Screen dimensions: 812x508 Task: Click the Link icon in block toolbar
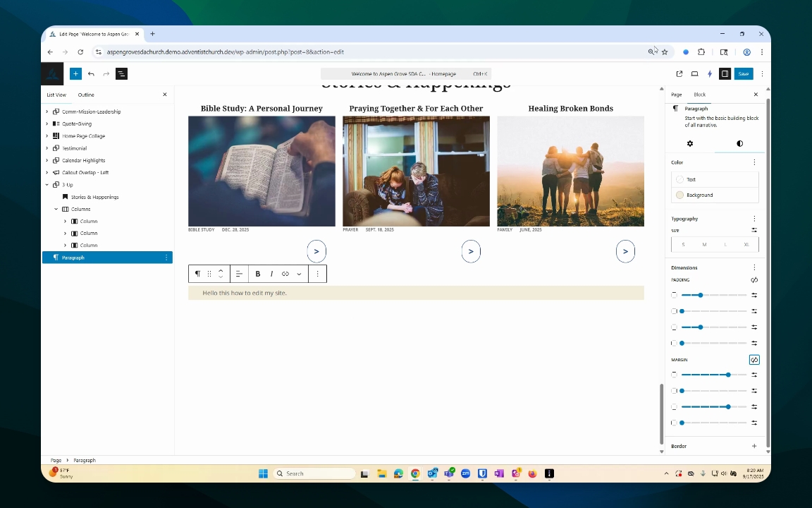tap(285, 274)
